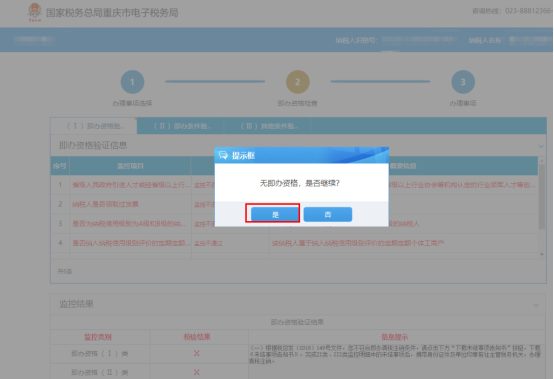The width and height of the screenshot is (554, 379).
Task: Click the red X for 即办资格（Ⅱ）类
Action: click(x=197, y=372)
